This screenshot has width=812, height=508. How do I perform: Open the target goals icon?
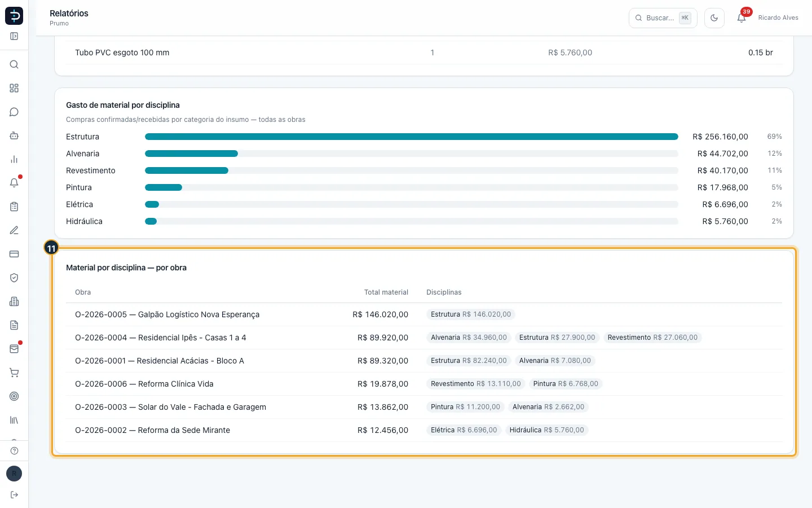14,396
